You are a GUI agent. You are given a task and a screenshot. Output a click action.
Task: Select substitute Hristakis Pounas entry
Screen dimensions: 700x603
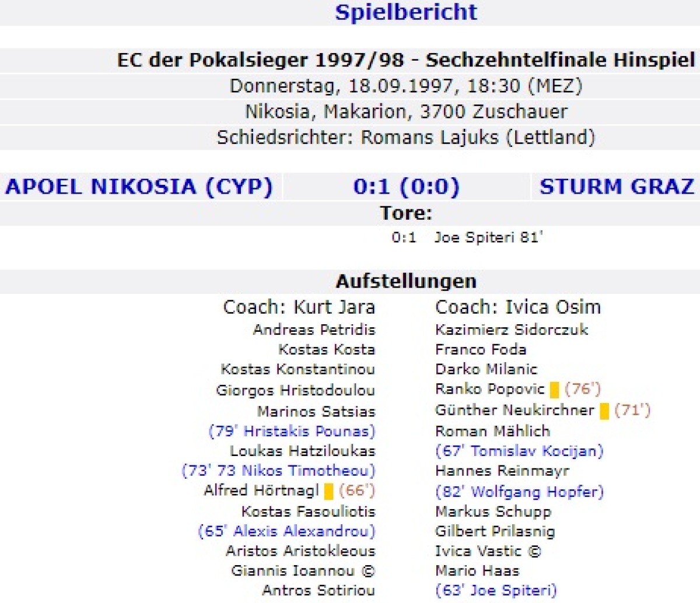click(292, 432)
